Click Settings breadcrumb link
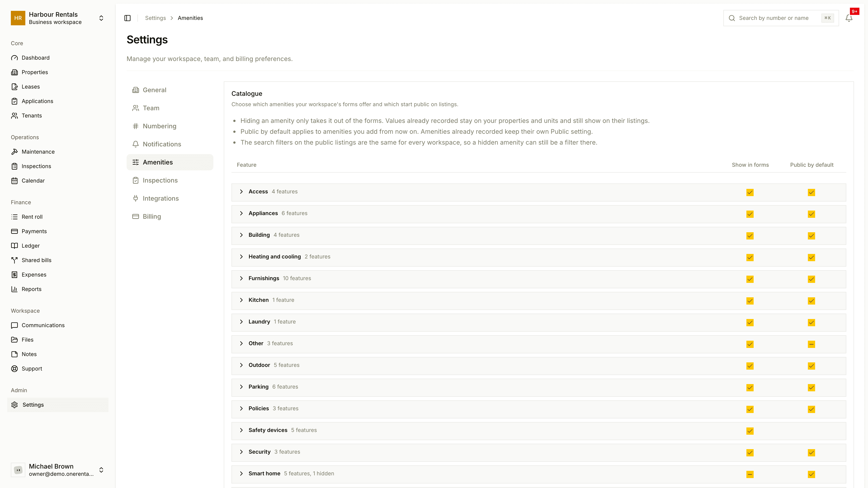The height and width of the screenshot is (488, 868). [x=155, y=18]
